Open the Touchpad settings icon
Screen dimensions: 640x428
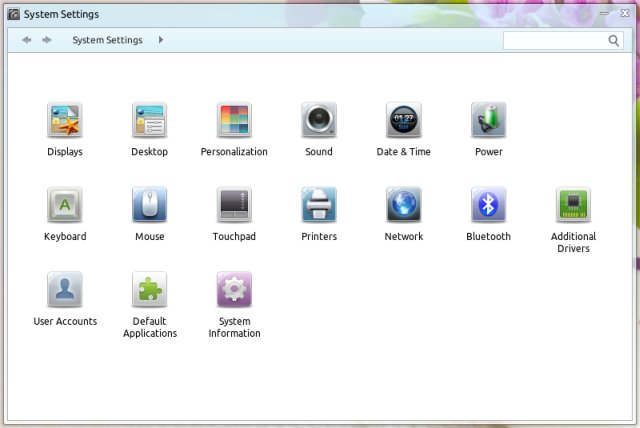234,204
